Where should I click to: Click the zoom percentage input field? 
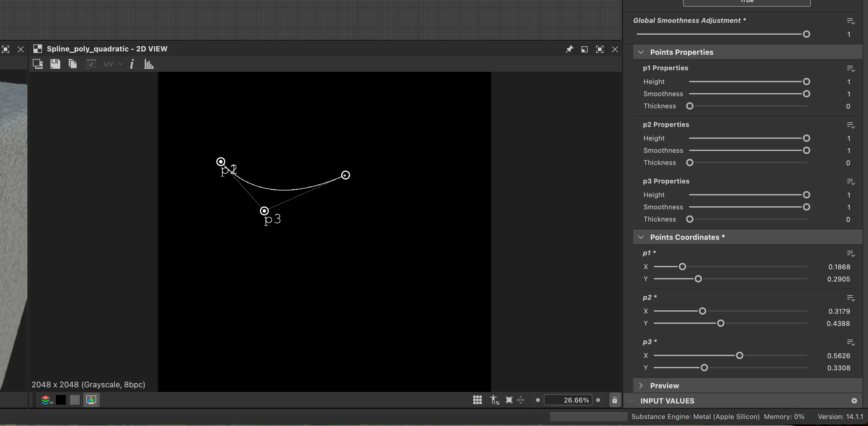pyautogui.click(x=568, y=400)
